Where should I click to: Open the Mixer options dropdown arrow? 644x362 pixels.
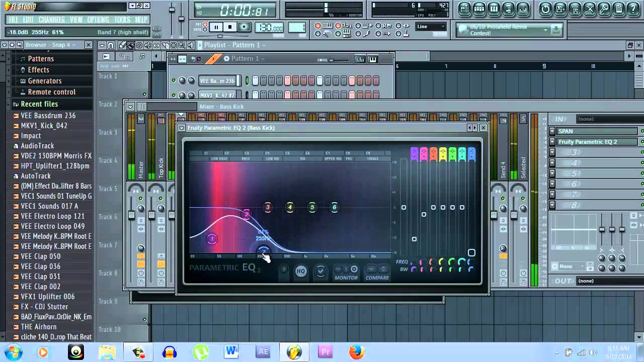click(130, 107)
